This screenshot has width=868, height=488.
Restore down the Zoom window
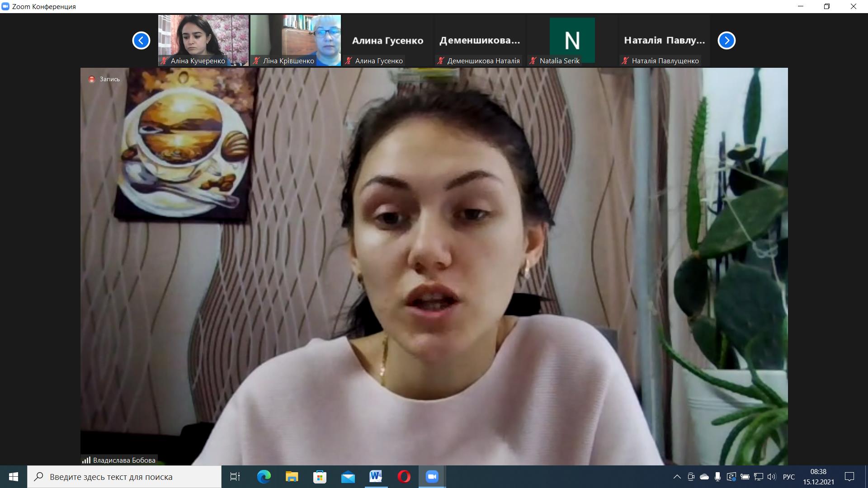(x=827, y=6)
